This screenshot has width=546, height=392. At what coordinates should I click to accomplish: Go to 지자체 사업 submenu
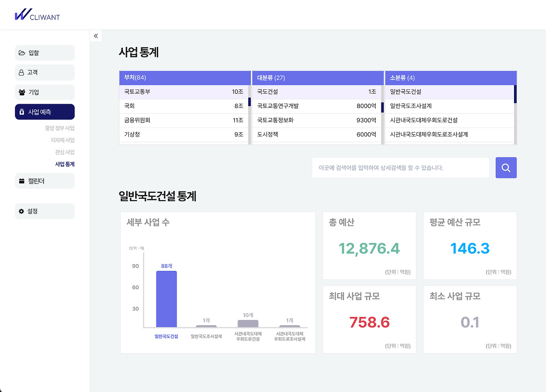point(63,140)
